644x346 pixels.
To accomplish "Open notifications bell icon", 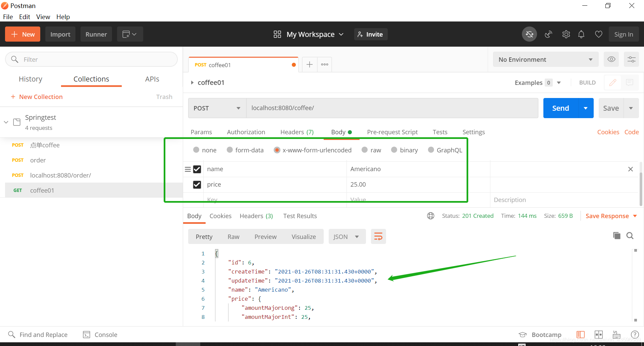I will (581, 34).
